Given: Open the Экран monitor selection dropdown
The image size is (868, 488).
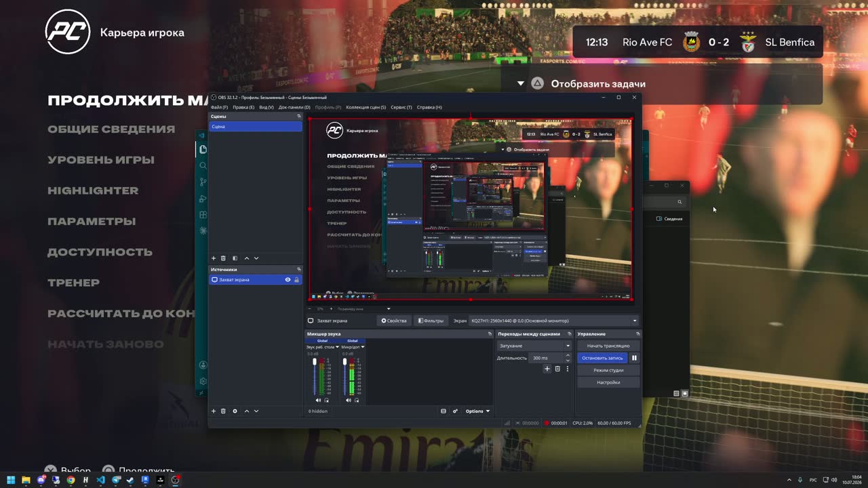Looking at the screenshot, I should pos(554,321).
